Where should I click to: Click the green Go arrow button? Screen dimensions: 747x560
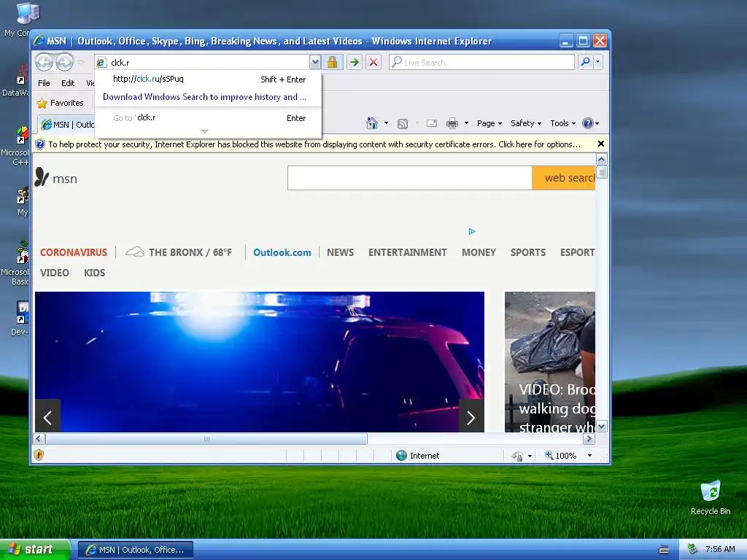pyautogui.click(x=354, y=63)
